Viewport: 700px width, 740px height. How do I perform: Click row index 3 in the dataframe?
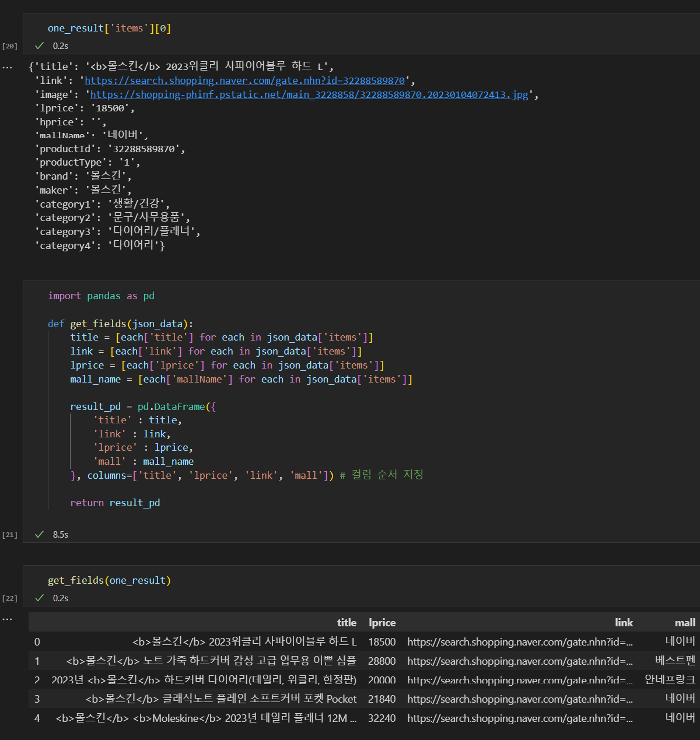coord(37,699)
